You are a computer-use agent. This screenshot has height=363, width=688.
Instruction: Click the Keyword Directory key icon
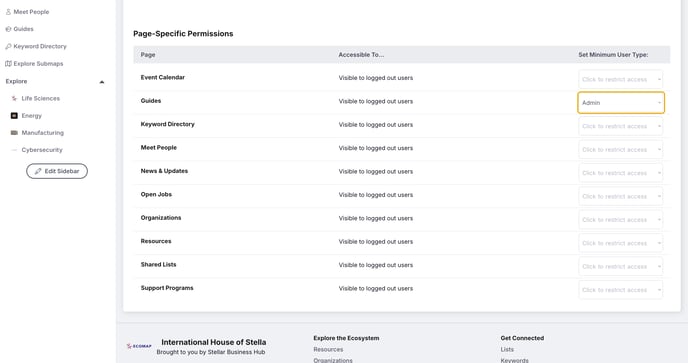8,46
